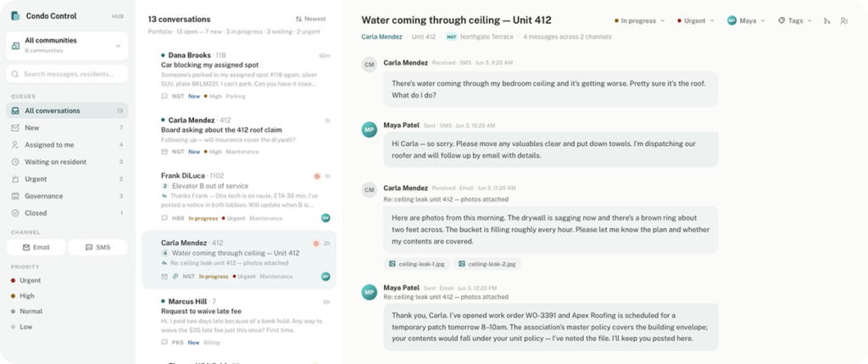Screen dimensions: 868x364
Task: Open the Closed queue checkmark icon
Action: point(15,213)
